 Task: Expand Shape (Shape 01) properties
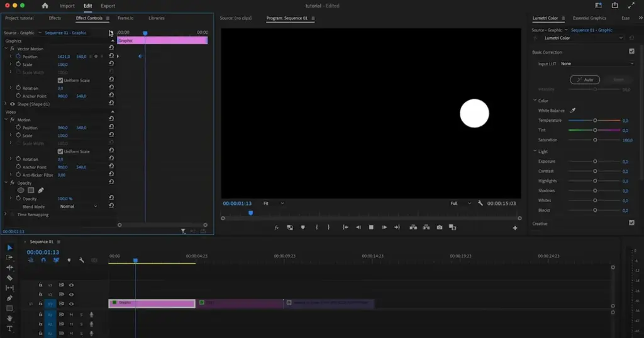coord(6,104)
